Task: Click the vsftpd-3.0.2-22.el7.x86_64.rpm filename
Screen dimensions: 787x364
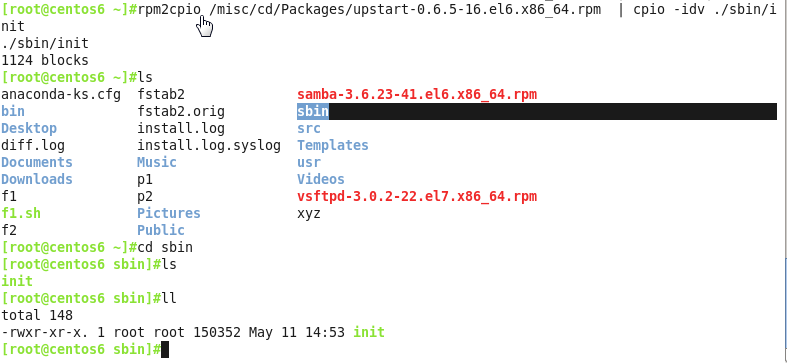Action: [417, 196]
